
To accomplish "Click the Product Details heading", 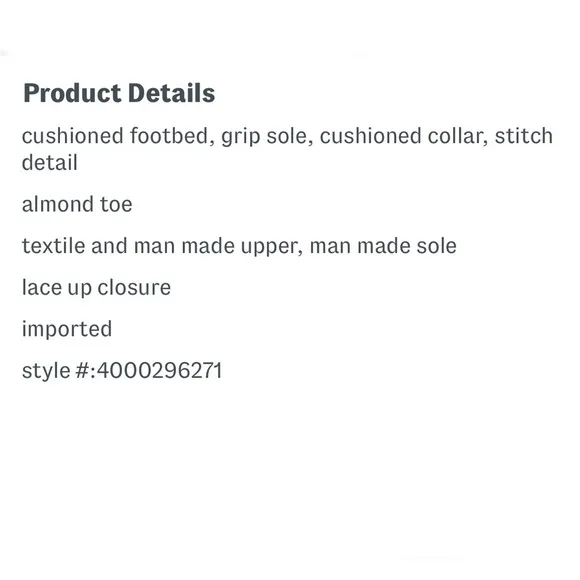I will [119, 93].
